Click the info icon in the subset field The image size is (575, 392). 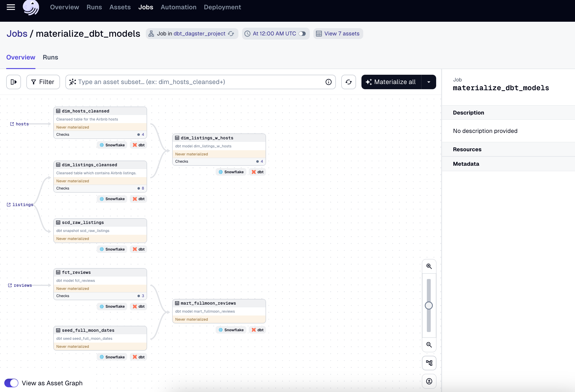tap(328, 82)
